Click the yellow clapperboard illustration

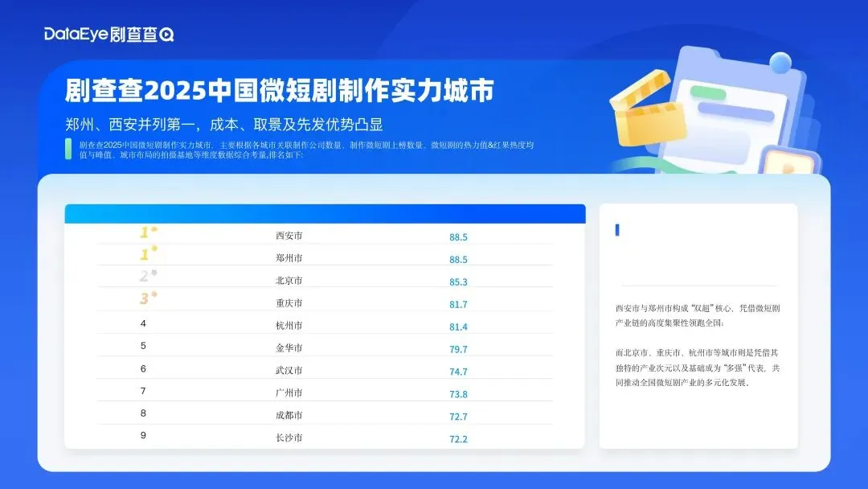click(648, 108)
